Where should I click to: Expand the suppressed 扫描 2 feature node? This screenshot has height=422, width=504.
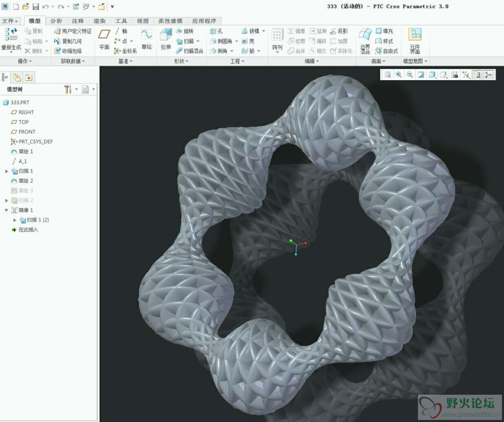pos(7,200)
